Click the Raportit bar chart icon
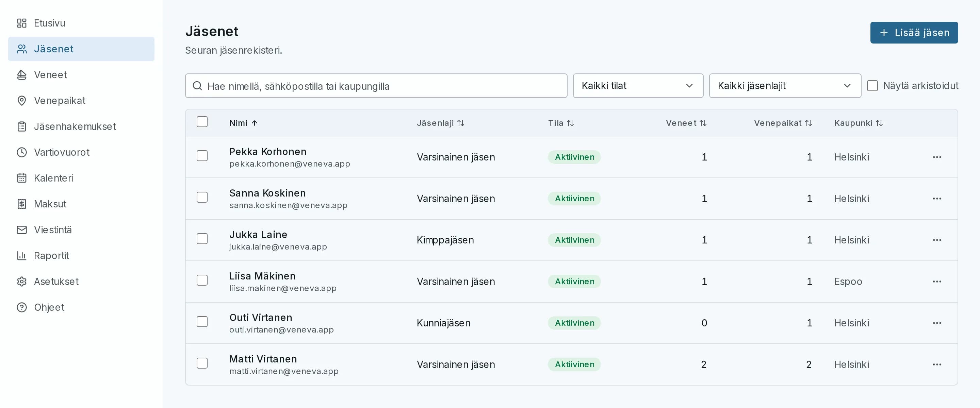980x408 pixels. 22,256
